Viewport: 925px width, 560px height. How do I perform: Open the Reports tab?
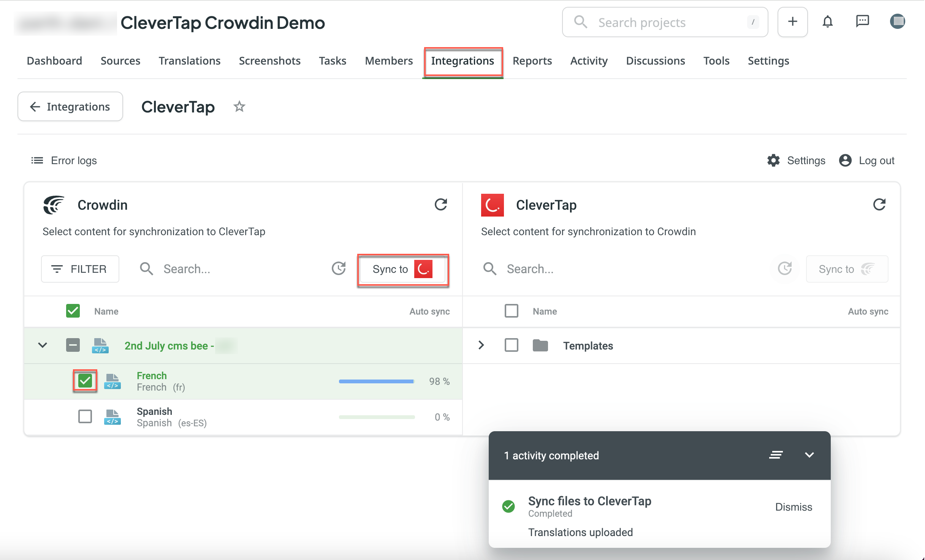[x=532, y=61]
